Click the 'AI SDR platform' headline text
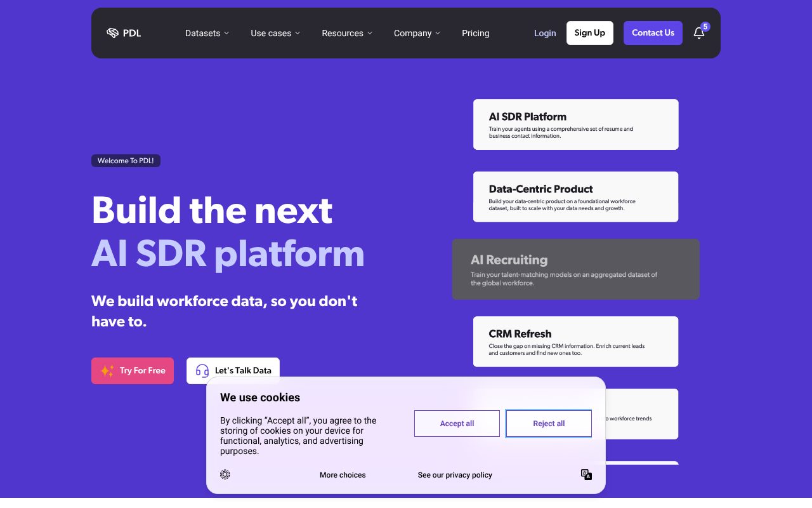 [228, 254]
